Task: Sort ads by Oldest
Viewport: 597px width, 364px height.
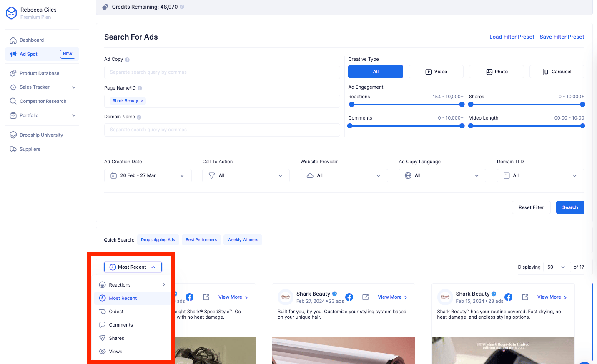Action: (x=116, y=312)
